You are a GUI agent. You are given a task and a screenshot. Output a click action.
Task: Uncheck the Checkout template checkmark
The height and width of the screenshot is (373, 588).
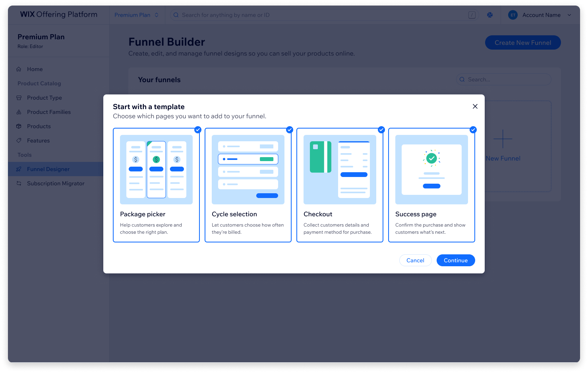pos(381,130)
